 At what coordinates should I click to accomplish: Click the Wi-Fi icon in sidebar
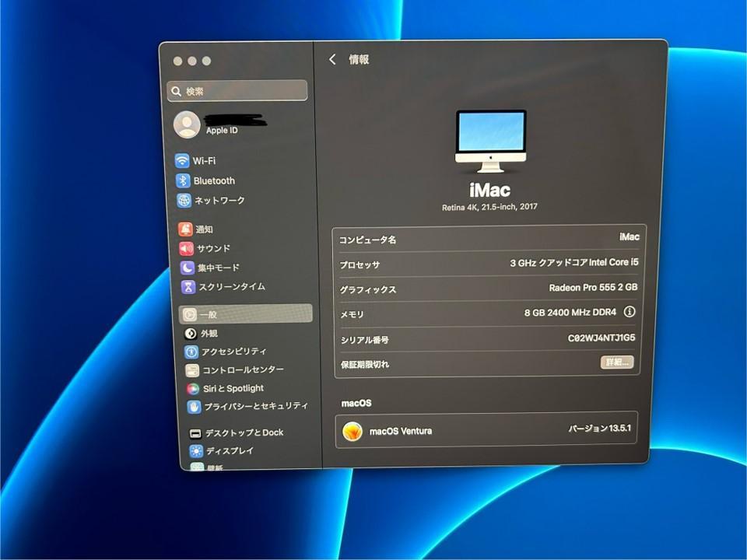point(182,160)
